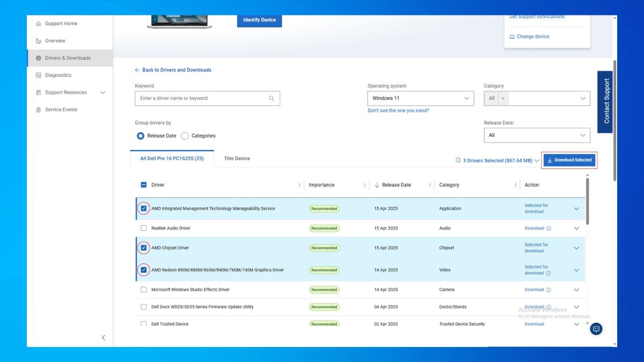Open the Contact Support side tab

[605, 101]
